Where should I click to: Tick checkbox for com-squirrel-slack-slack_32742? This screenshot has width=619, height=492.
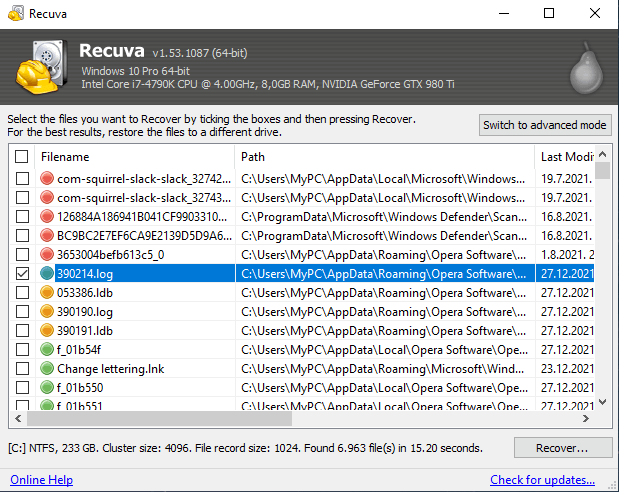coord(23,178)
